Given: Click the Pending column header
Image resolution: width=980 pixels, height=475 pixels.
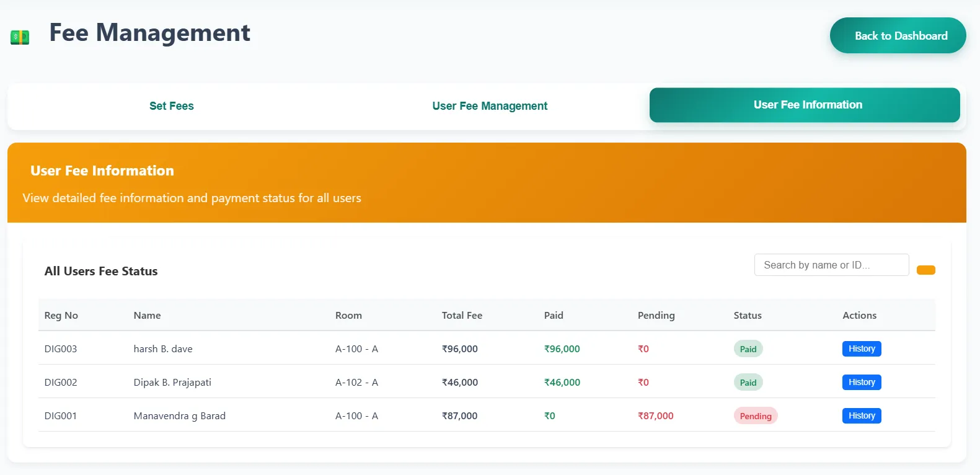Looking at the screenshot, I should pos(656,315).
